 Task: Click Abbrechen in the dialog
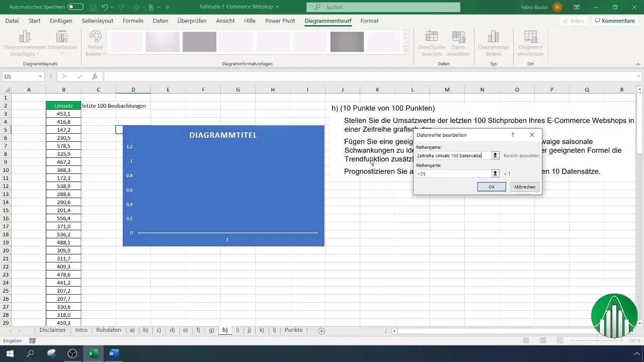tap(525, 187)
